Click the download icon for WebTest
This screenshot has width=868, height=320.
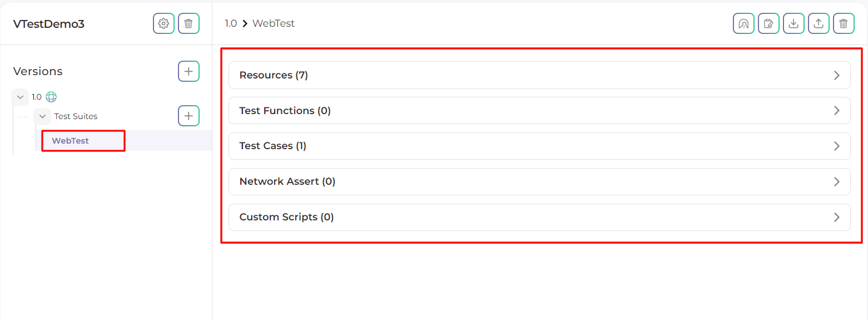coord(793,23)
